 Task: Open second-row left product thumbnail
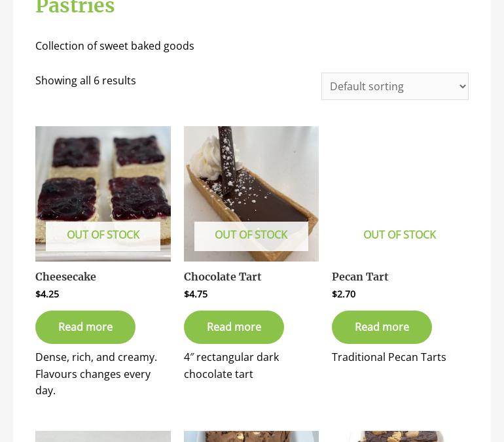coord(103,436)
